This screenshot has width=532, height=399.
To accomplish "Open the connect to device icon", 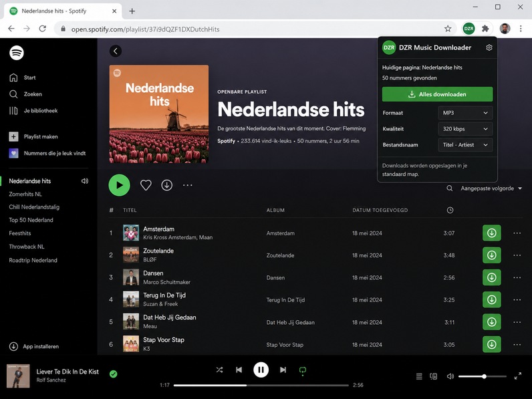I will [433, 376].
